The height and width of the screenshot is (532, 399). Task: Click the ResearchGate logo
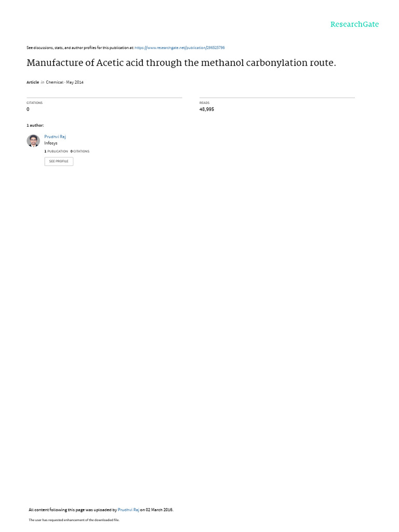(354, 24)
